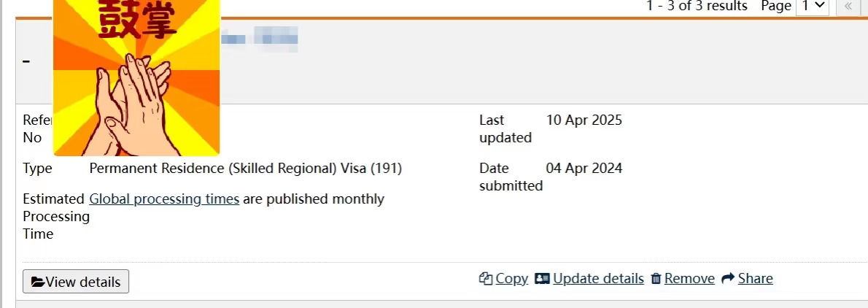Open the Share link

tap(755, 278)
